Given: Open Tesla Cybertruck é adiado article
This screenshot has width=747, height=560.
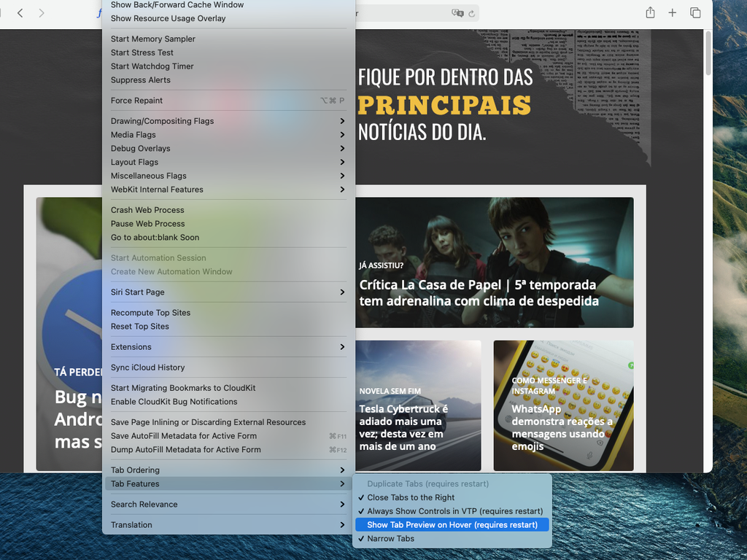Looking at the screenshot, I should [418, 405].
